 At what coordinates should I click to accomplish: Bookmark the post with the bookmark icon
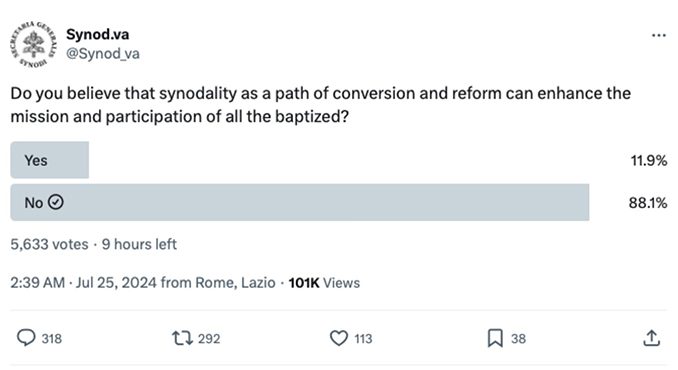tap(495, 338)
